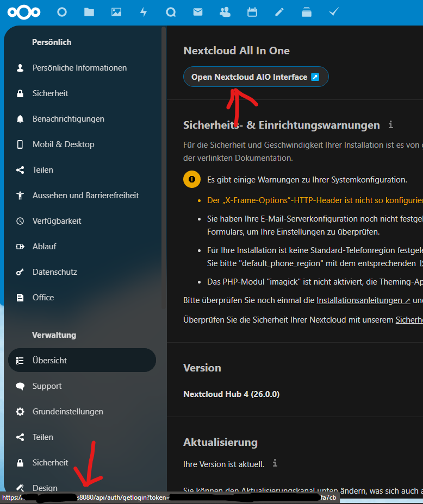Image resolution: width=423 pixels, height=504 pixels.
Task: Open the Mail app
Action: click(x=197, y=11)
